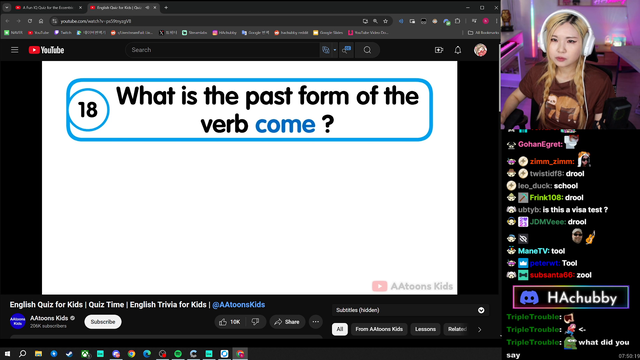Dislike the video with thumbs-down button

256,322
